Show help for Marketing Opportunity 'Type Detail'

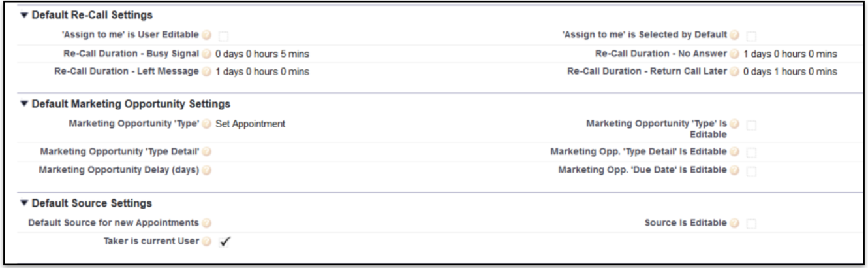point(206,152)
